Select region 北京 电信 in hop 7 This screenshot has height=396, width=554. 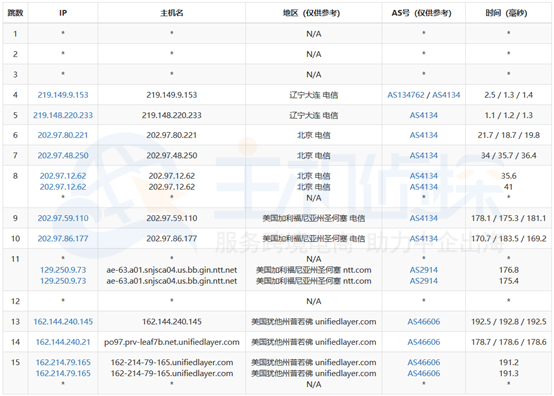(x=314, y=155)
